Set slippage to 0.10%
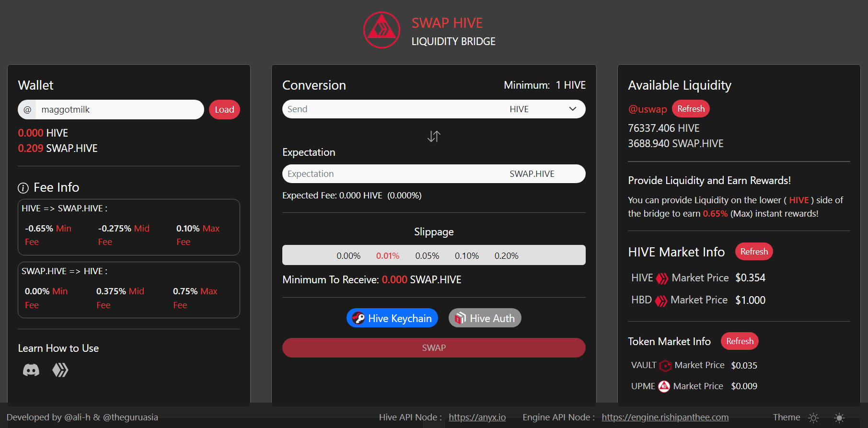The image size is (868, 428). [x=467, y=256]
